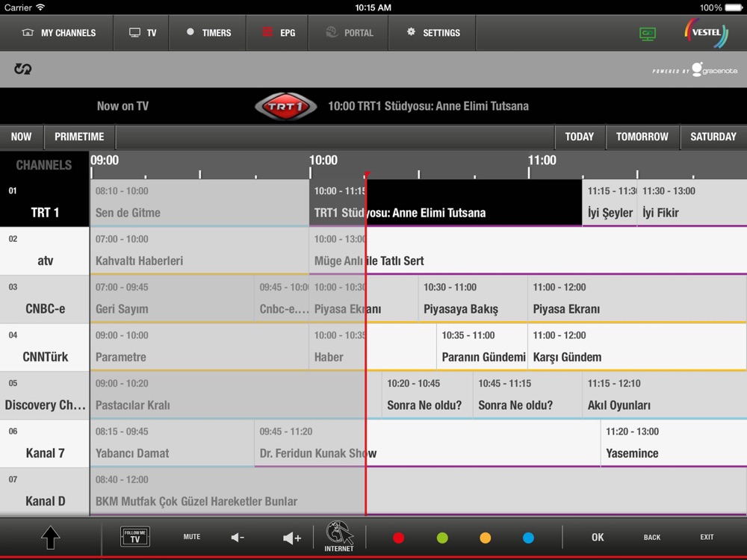
Task: Tap the up arrow remote button
Action: coord(51,538)
